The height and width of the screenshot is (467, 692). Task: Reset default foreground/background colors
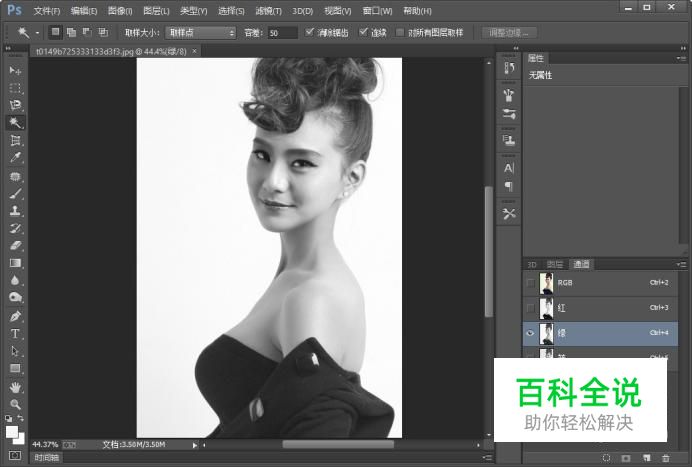point(8,418)
